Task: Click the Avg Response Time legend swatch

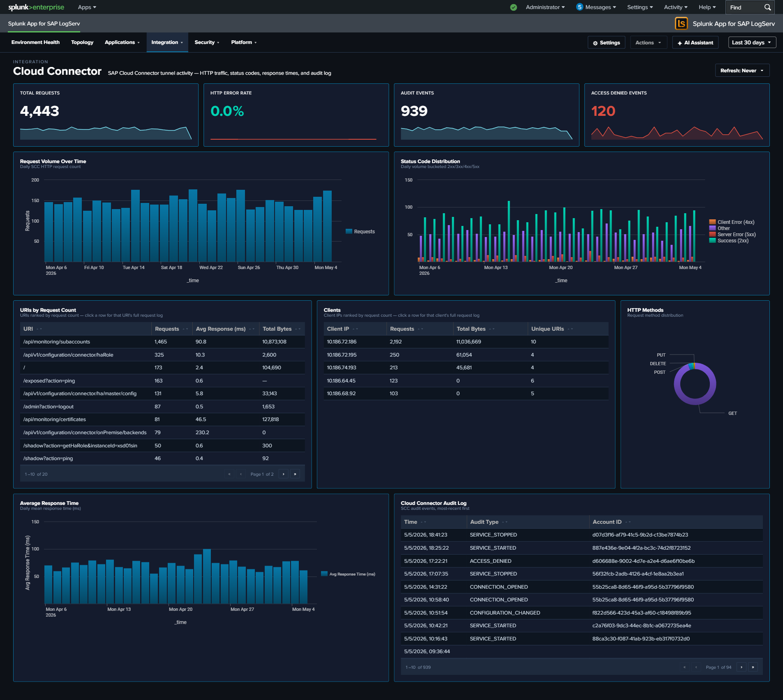Action: click(x=324, y=574)
